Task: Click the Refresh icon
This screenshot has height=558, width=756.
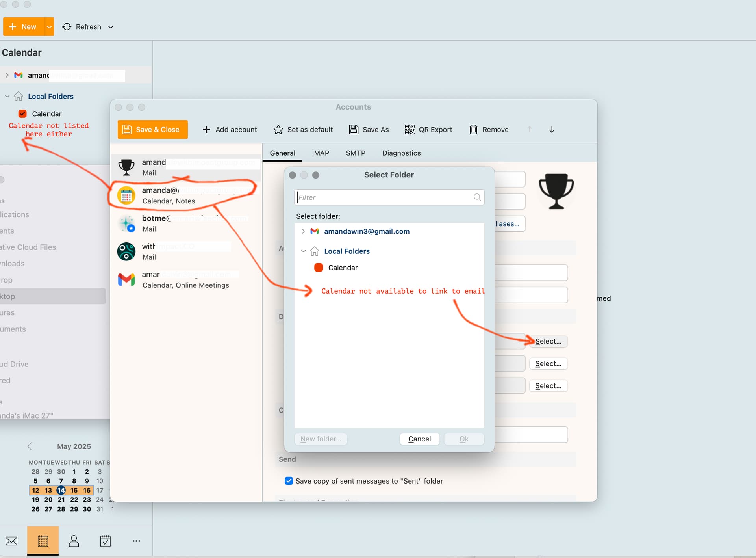Action: click(x=67, y=27)
